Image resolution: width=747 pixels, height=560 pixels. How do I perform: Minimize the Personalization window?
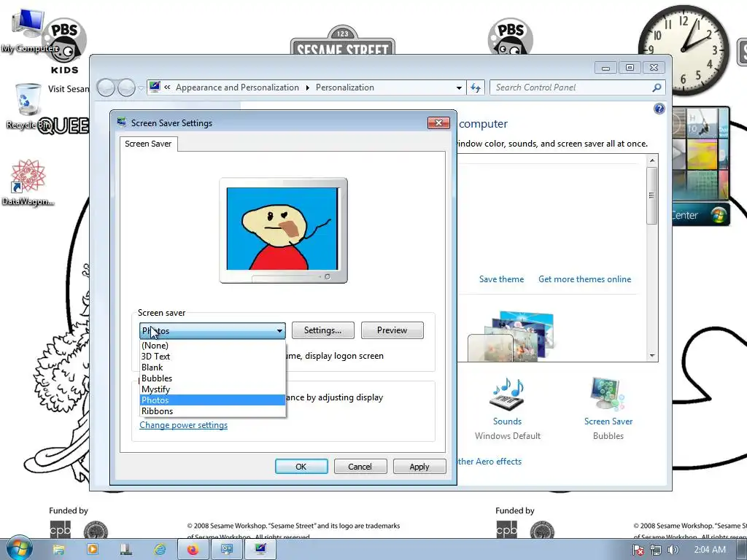coord(605,68)
